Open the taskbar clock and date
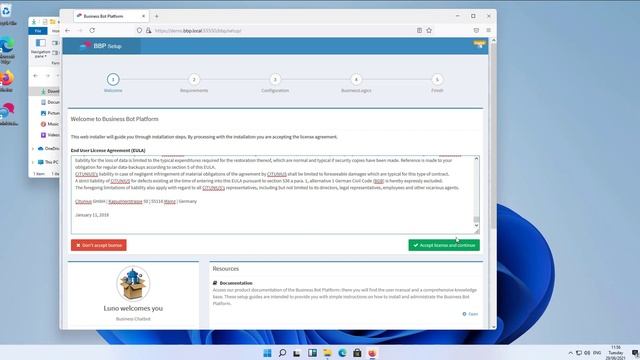 click(616, 353)
